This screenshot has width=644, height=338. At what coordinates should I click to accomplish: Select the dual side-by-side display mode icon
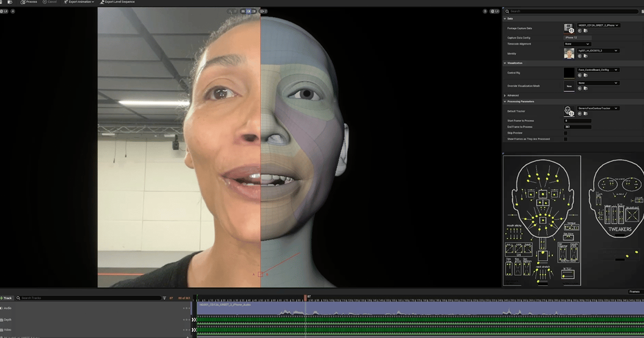click(254, 11)
